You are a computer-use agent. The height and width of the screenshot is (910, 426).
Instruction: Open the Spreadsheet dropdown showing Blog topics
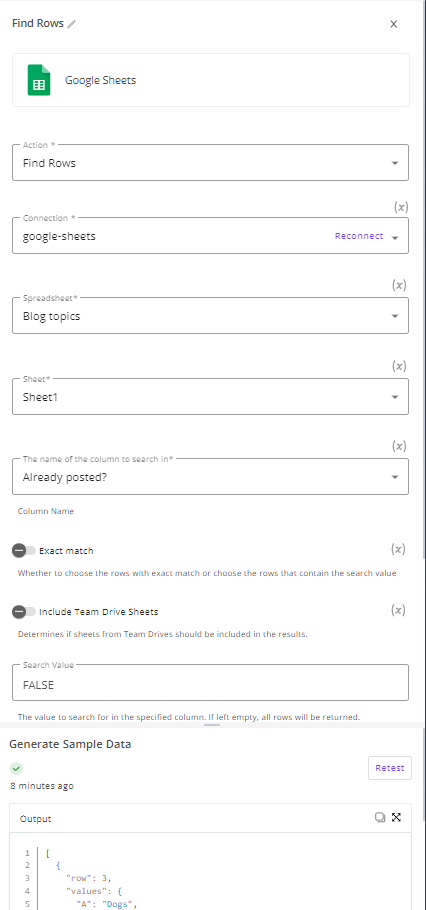click(x=210, y=316)
